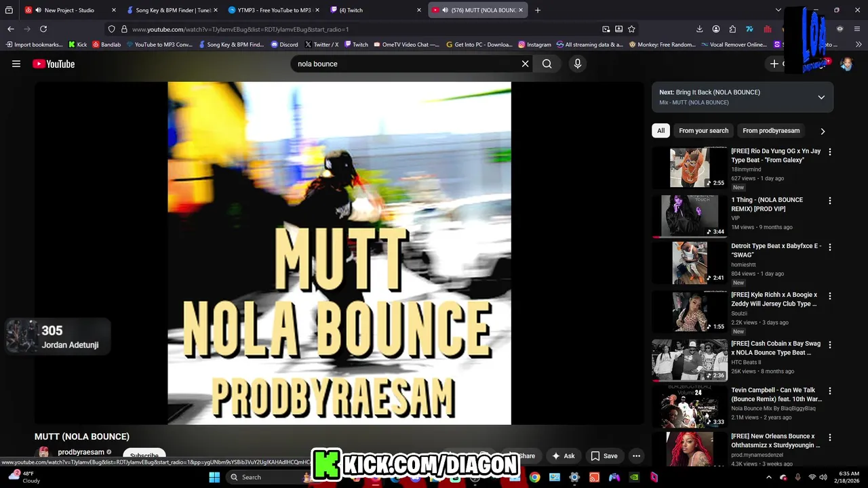Viewport: 868px width, 488px height.
Task: Collapse the 'Next: Bring It Back' mix panel
Action: point(821,97)
